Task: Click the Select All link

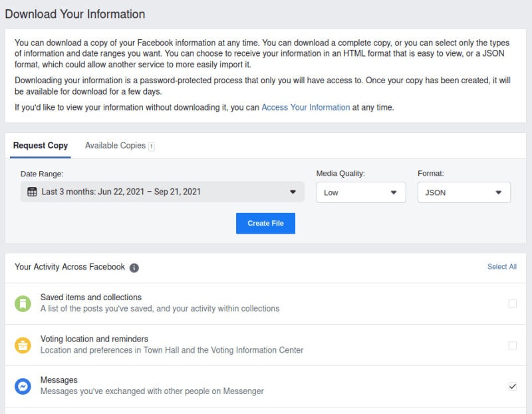Action: pyautogui.click(x=502, y=267)
